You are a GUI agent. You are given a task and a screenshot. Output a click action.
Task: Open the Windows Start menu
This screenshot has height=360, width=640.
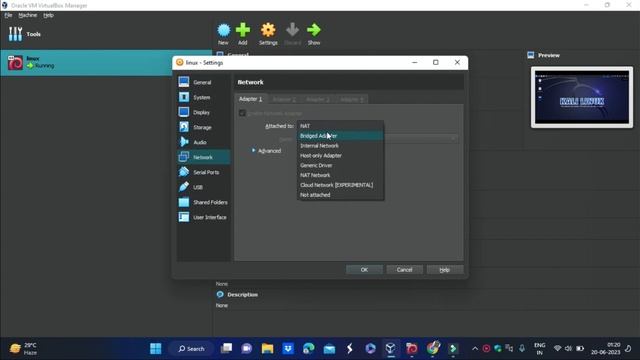[x=156, y=349]
